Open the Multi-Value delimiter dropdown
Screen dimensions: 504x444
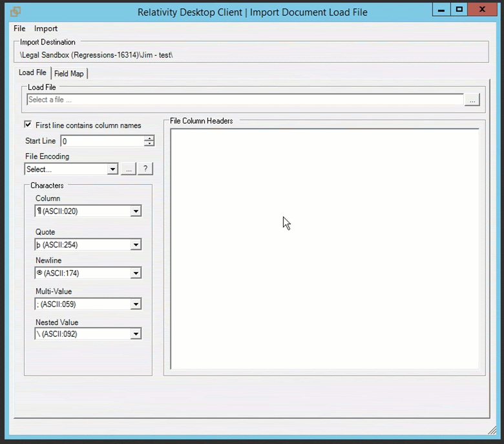pos(136,304)
